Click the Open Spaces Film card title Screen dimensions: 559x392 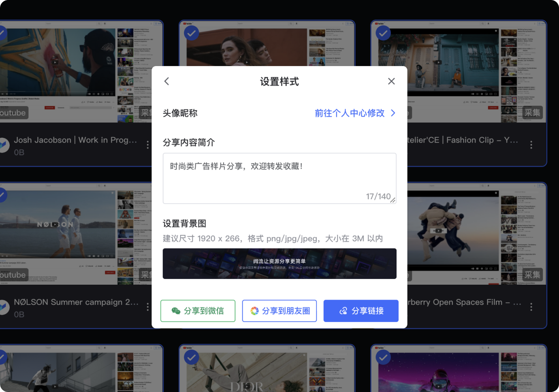click(x=464, y=302)
